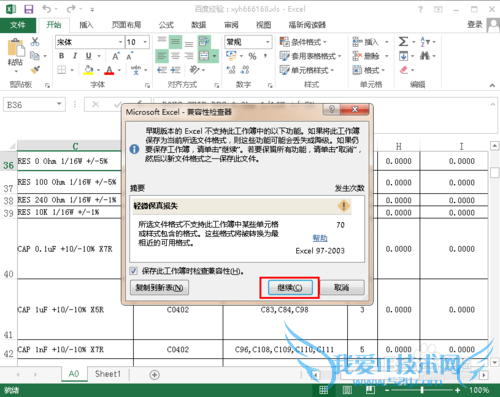The image size is (500, 397).
Task: Switch to the 插入 Insert tab
Action: click(x=86, y=25)
